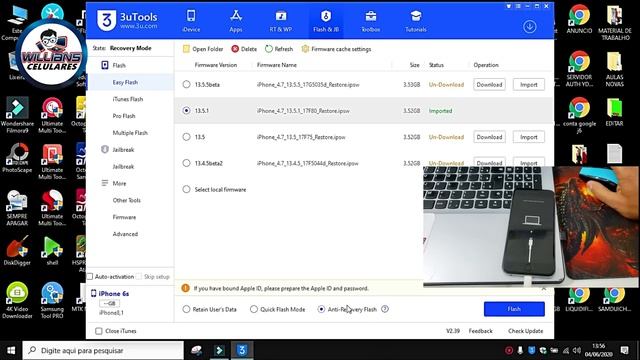Download the 13.5 firmware
Viewport: 640px width, 360px height.
[489, 137]
